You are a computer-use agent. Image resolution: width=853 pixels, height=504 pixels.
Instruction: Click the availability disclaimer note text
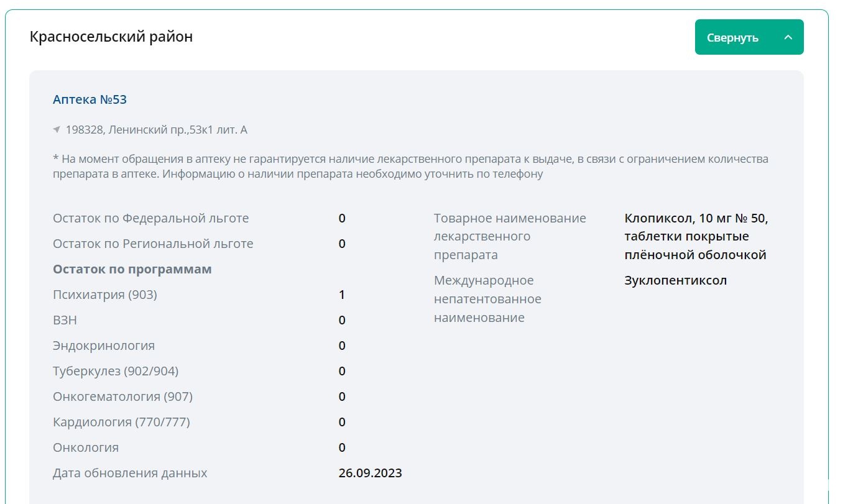click(410, 167)
